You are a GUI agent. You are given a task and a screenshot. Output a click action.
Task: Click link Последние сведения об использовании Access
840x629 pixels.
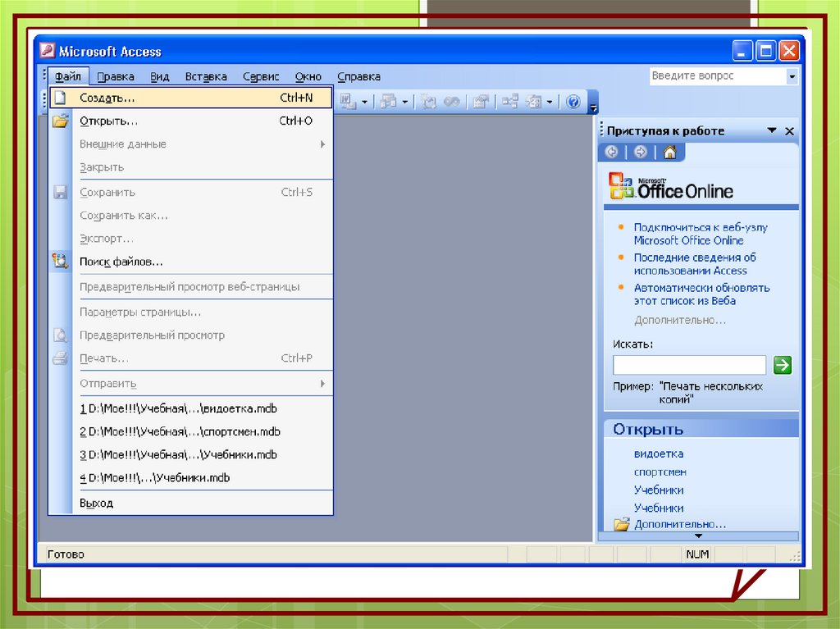(695, 263)
